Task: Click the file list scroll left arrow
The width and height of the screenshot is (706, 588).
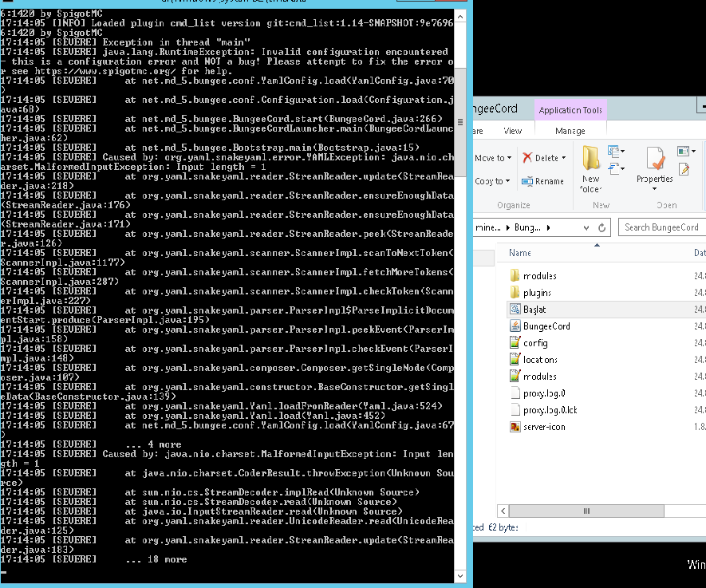Action: 503,511
